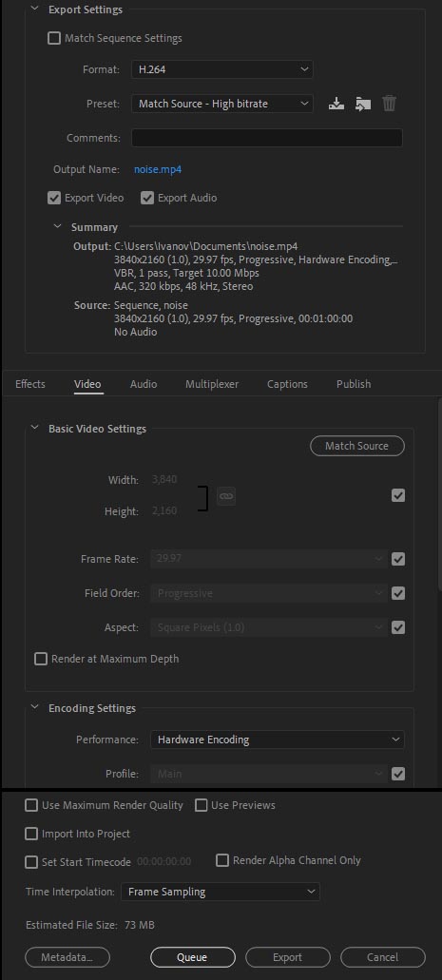
Task: Toggle match source checkbox for Aspect
Action: tap(398, 626)
